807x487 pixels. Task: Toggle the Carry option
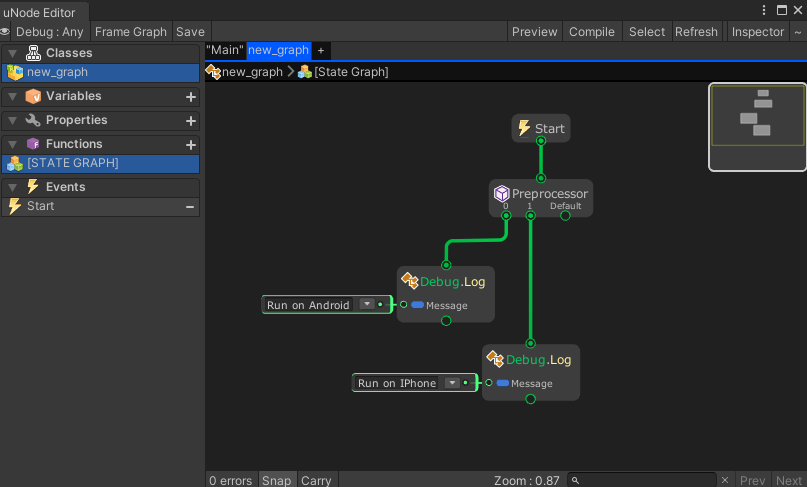pyautogui.click(x=316, y=480)
